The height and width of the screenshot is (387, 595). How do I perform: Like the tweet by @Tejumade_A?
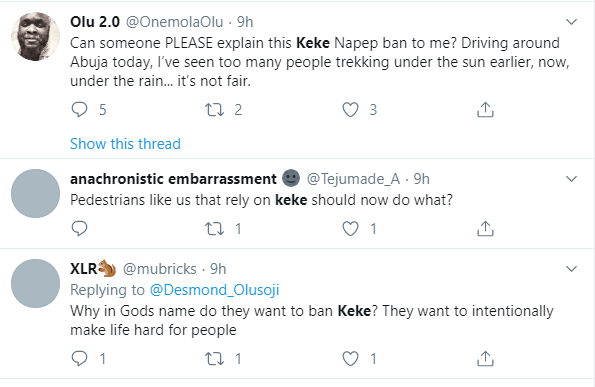tap(350, 228)
